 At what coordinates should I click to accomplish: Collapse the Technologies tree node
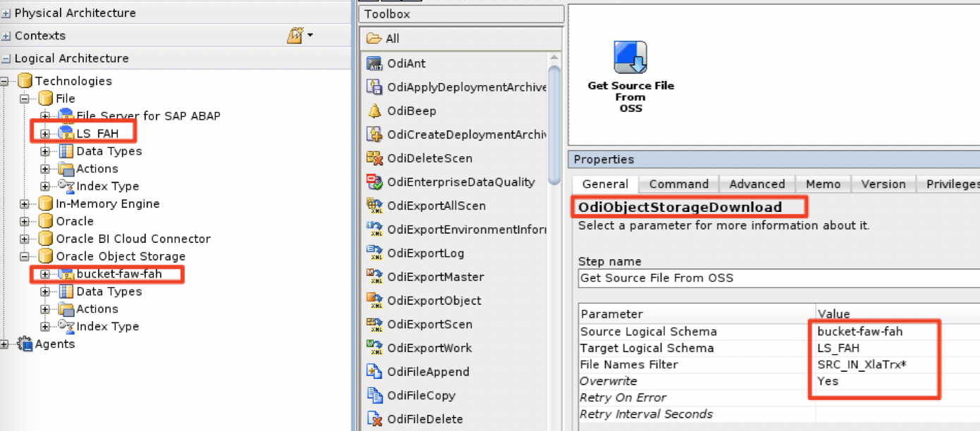6,80
